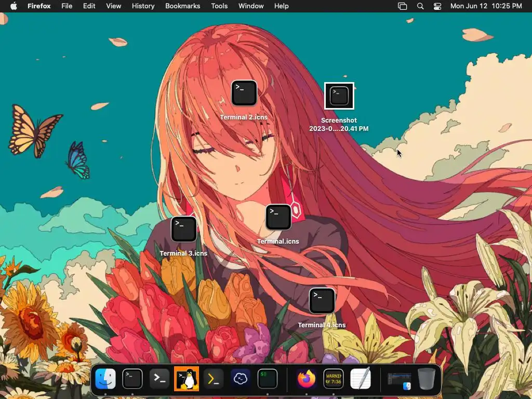The width and height of the screenshot is (532, 399).
Task: Click the 'Terminal 4.icns' file name label
Action: point(322,325)
